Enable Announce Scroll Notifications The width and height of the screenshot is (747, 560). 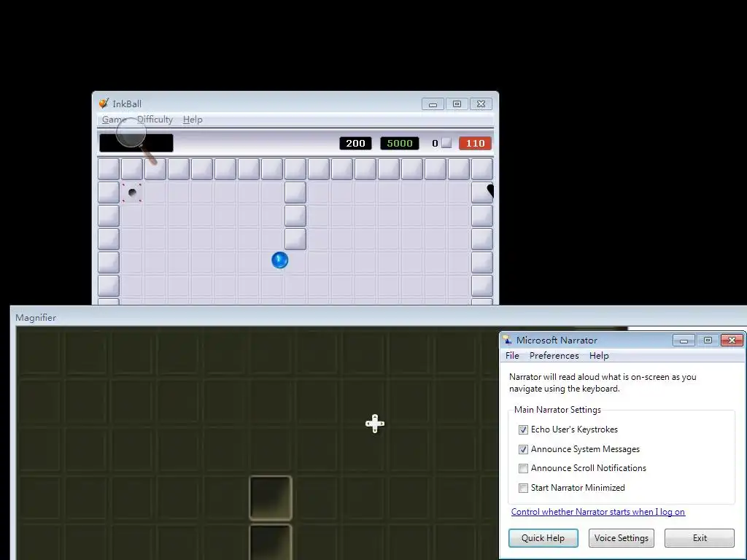coord(523,468)
